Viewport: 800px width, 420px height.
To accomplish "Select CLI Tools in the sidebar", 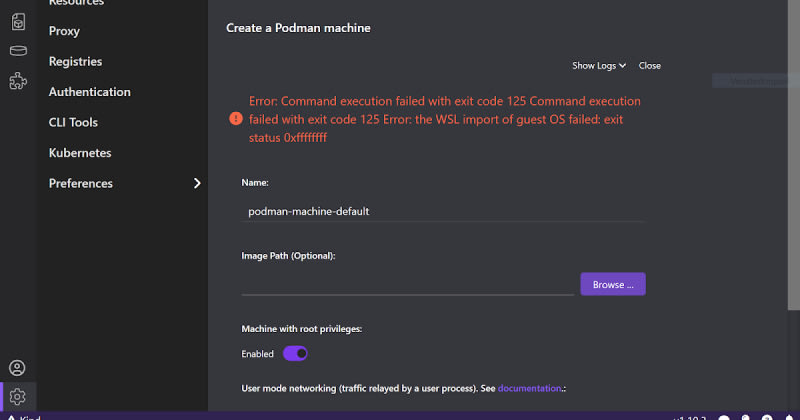I will coord(73,122).
